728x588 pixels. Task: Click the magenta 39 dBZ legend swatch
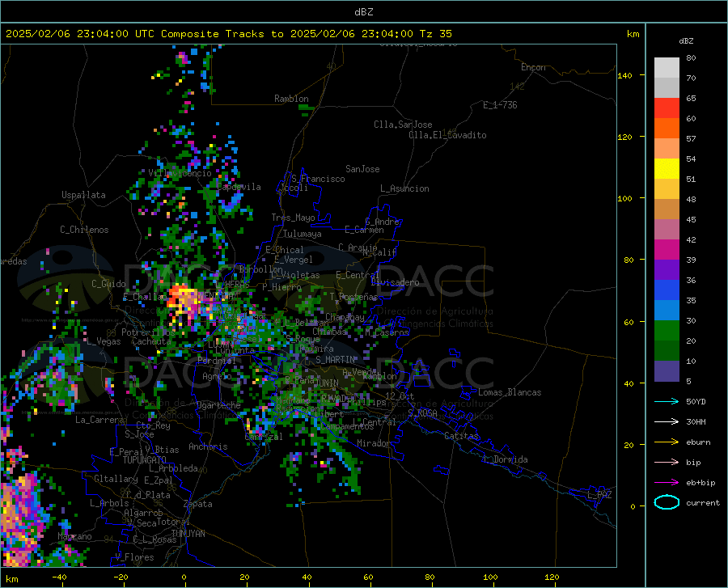coord(667,250)
